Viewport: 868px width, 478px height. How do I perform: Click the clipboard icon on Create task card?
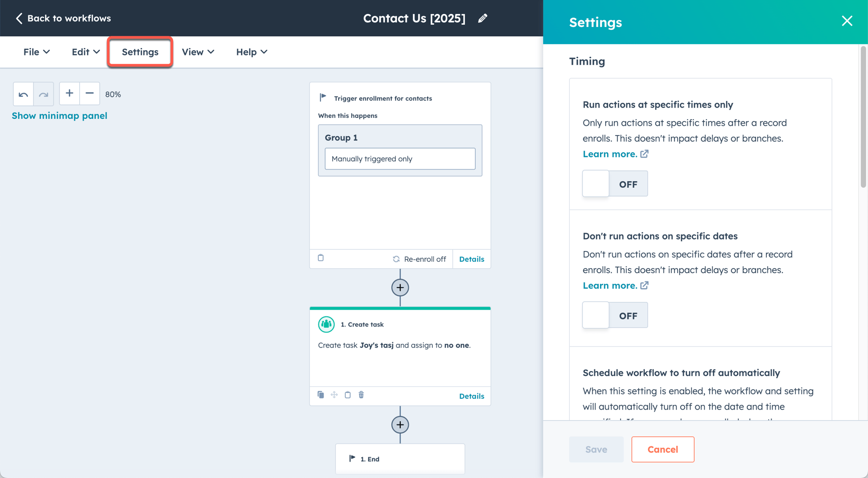tap(348, 395)
